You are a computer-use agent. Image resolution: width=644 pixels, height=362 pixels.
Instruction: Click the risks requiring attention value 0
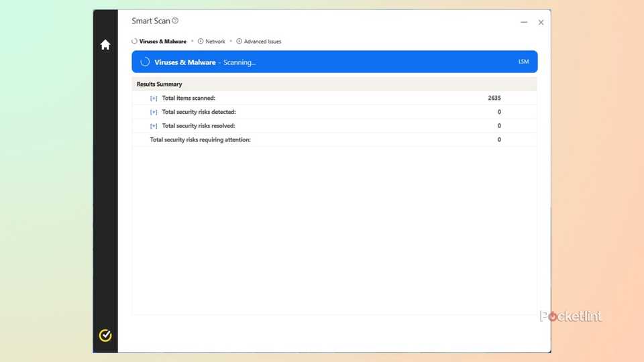[499, 140]
